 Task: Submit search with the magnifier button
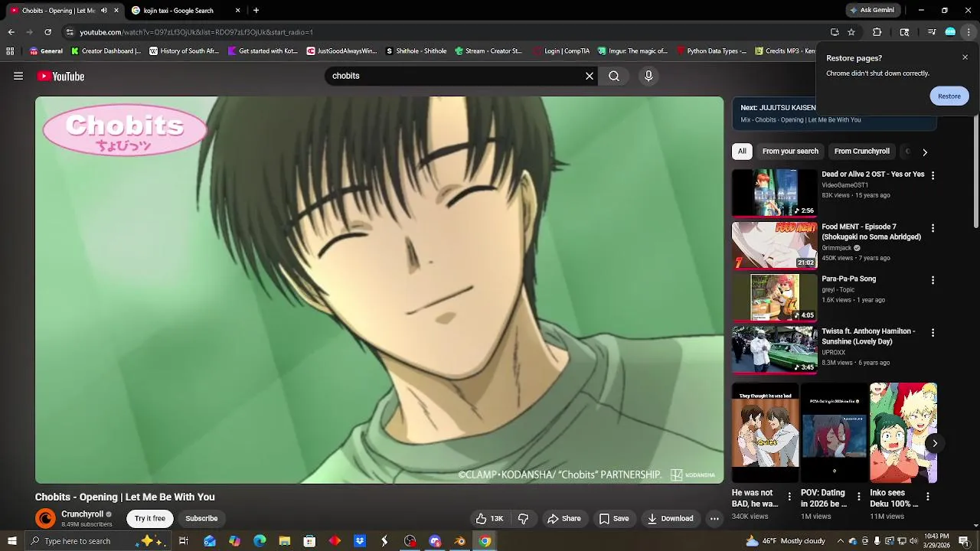[614, 76]
